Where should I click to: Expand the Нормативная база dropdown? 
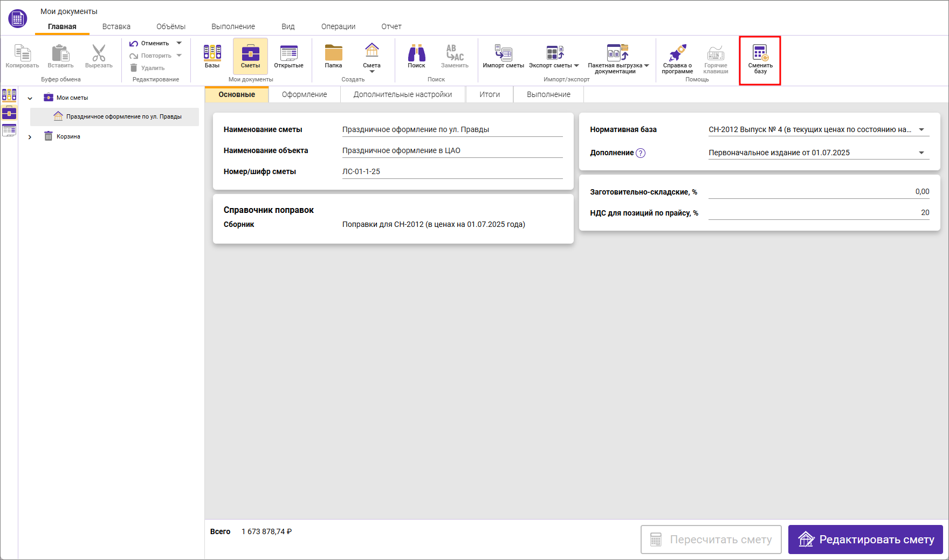(x=922, y=129)
